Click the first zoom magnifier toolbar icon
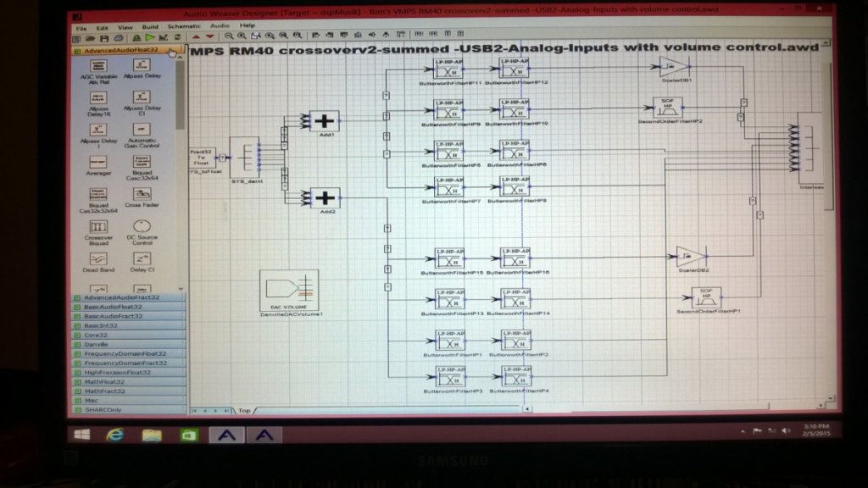The height and width of the screenshot is (488, 868). pos(229,36)
